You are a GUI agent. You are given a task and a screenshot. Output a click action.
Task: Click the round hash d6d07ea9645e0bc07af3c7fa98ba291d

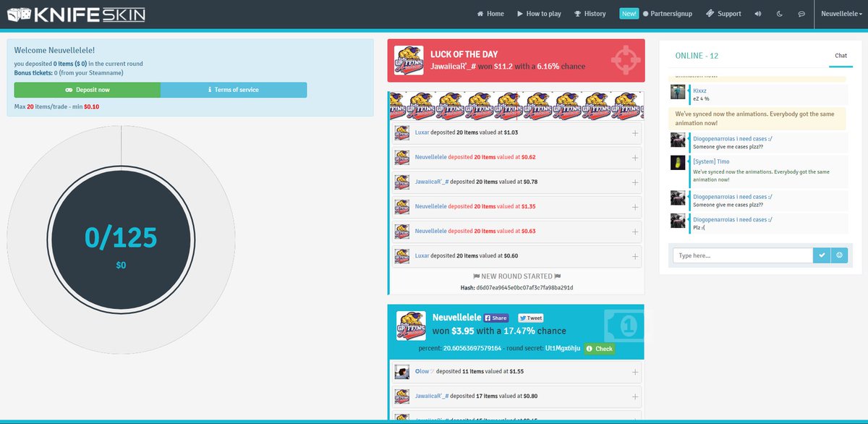pyautogui.click(x=524, y=288)
